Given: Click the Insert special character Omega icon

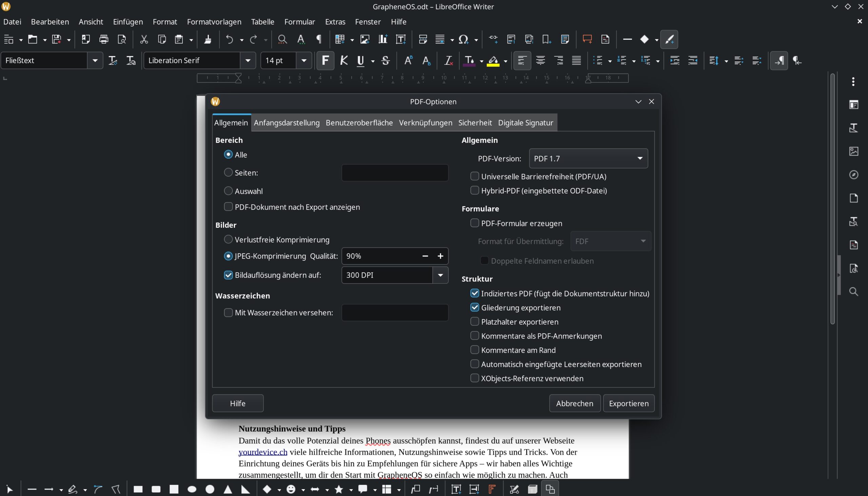Looking at the screenshot, I should pyautogui.click(x=463, y=39).
